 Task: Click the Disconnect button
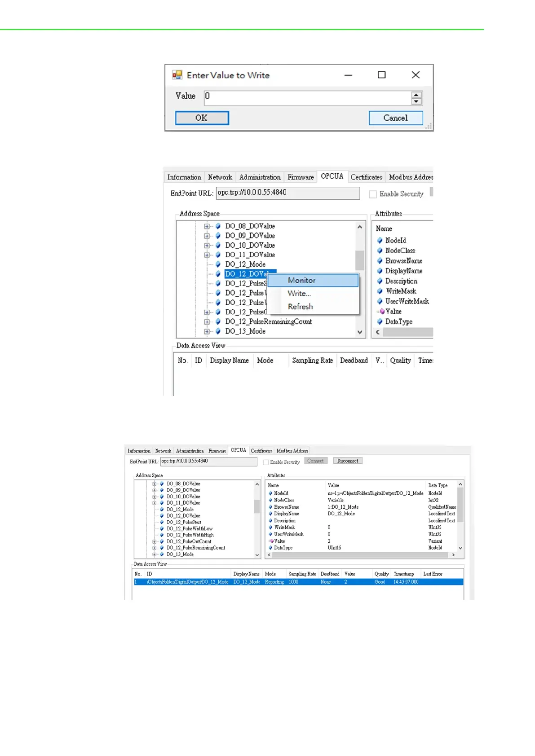348,461
